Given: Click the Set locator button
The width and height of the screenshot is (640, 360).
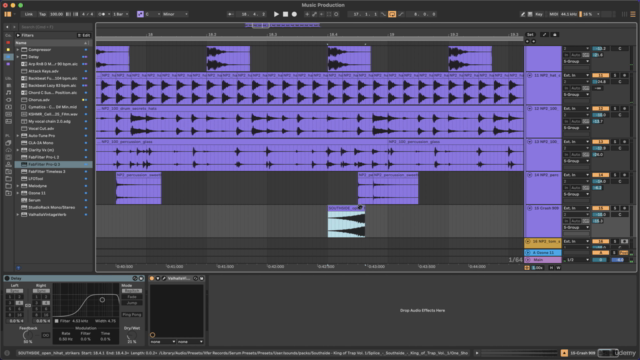Looking at the screenshot, I should pyautogui.click(x=530, y=35).
